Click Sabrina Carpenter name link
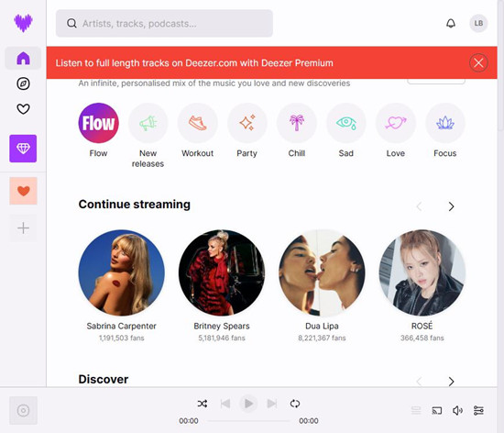Viewport: 504px width, 433px height. click(122, 326)
